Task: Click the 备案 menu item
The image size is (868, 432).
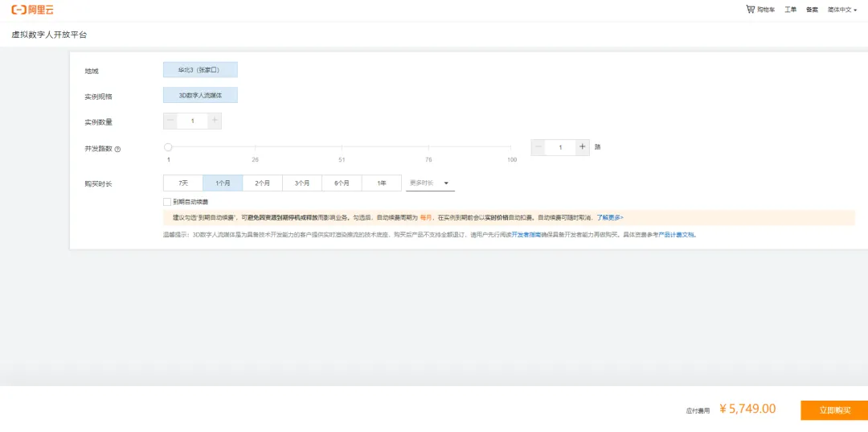Action: tap(812, 10)
